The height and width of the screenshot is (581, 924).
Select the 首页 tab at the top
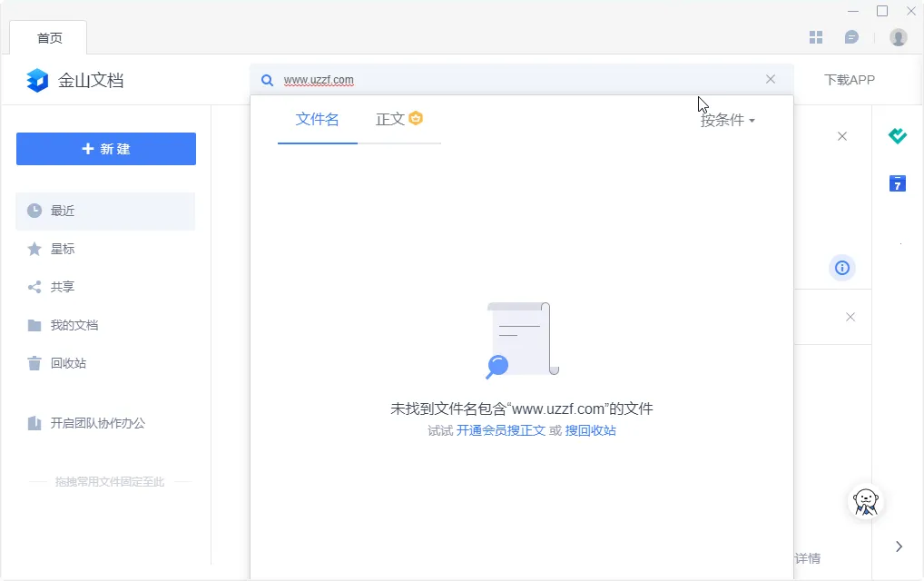pos(49,37)
